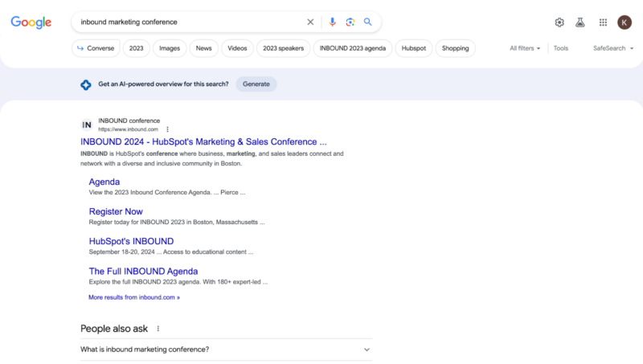Start voice search with the microphone icon
Image resolution: width=643 pixels, height=364 pixels.
click(x=332, y=22)
